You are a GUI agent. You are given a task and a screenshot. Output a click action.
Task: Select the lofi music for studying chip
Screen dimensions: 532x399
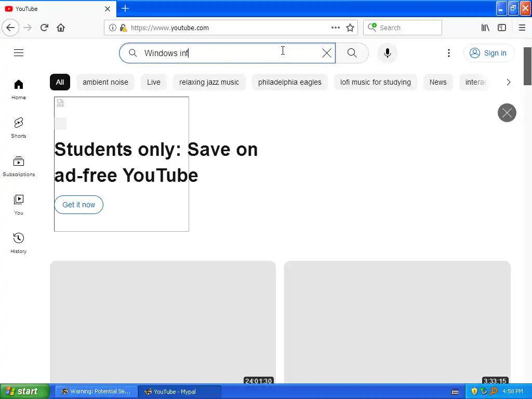376,82
